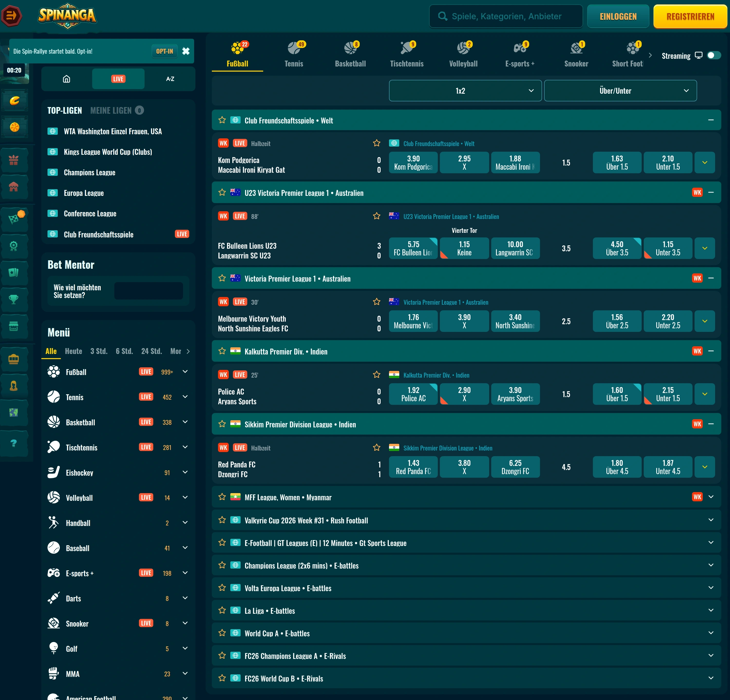Open the Über/Unter market dropdown
Screen dimensions: 730x700
[x=620, y=90]
